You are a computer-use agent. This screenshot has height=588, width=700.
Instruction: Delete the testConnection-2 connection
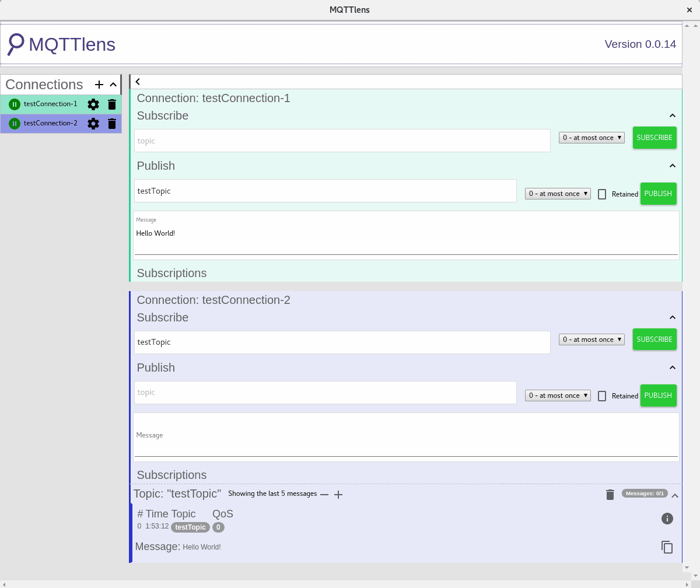click(x=111, y=123)
